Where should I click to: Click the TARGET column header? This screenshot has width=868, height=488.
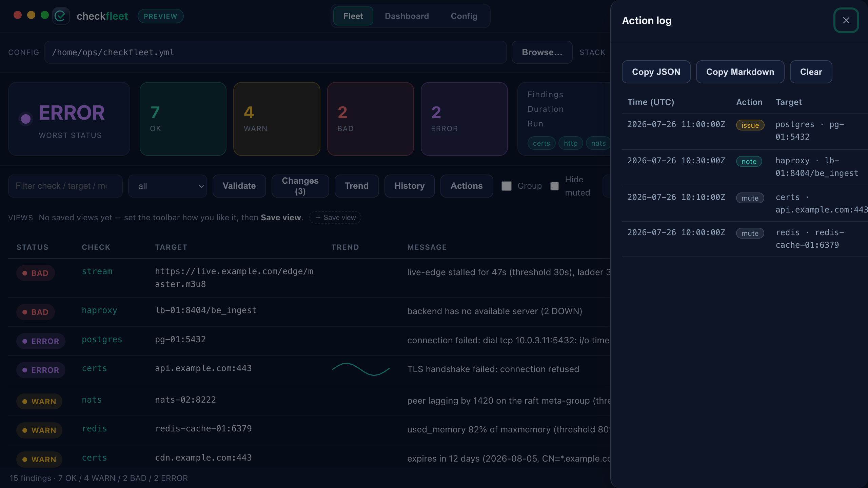[x=171, y=247]
